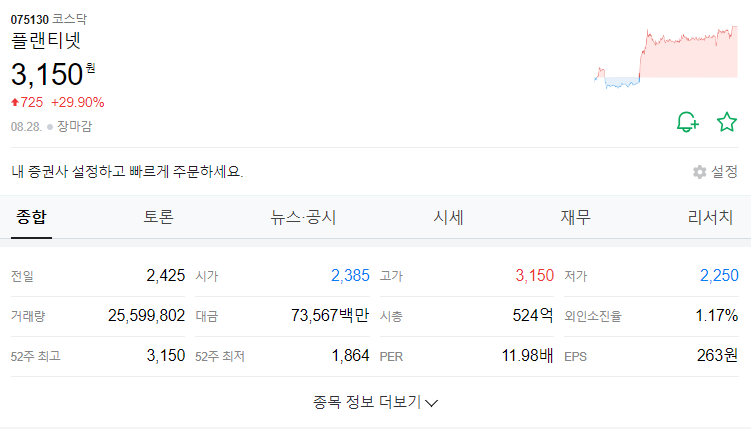The image size is (751, 429).
Task: Expand 종목 정보 더보기 chevron
Action: point(432,403)
